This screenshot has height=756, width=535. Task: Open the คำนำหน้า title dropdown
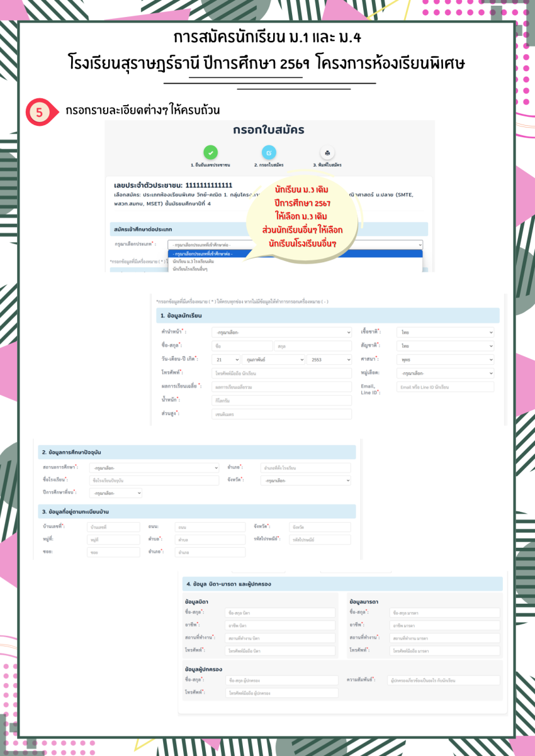pyautogui.click(x=281, y=332)
